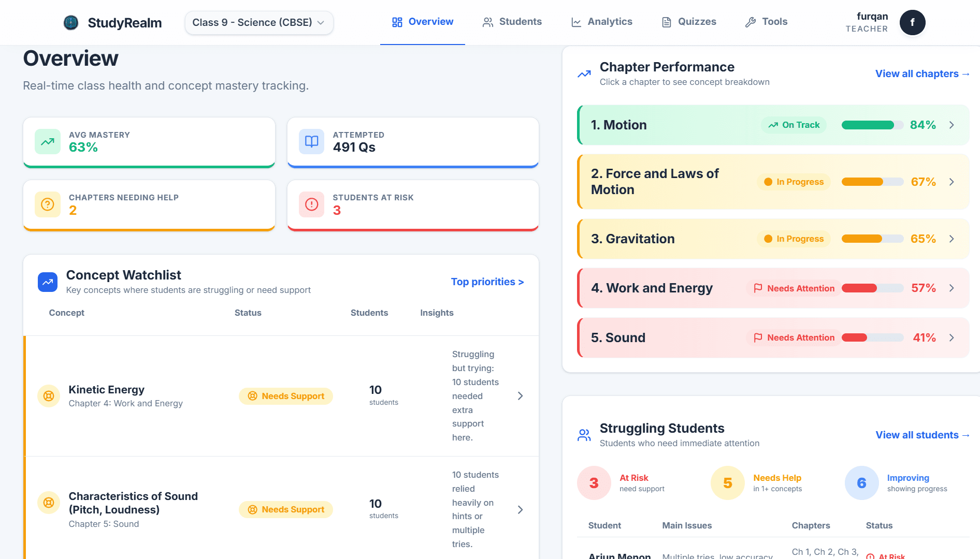980x559 pixels.
Task: Click the Attempted book icon
Action: click(311, 142)
